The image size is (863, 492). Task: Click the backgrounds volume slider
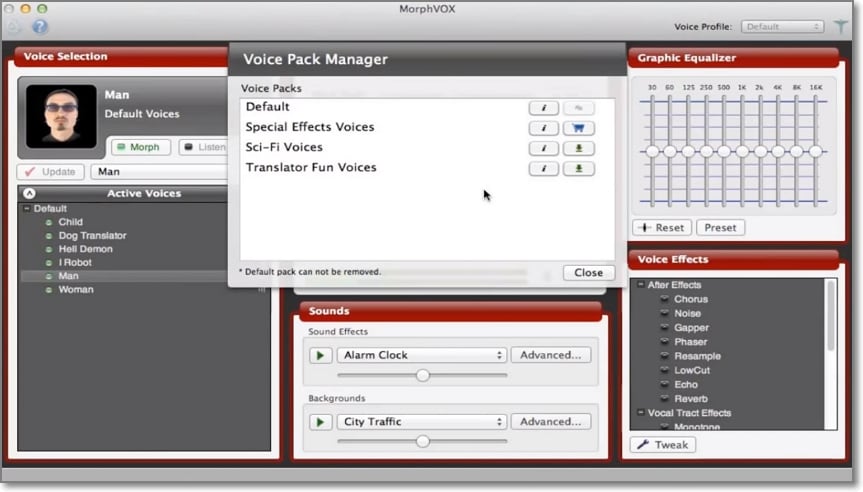[422, 441]
